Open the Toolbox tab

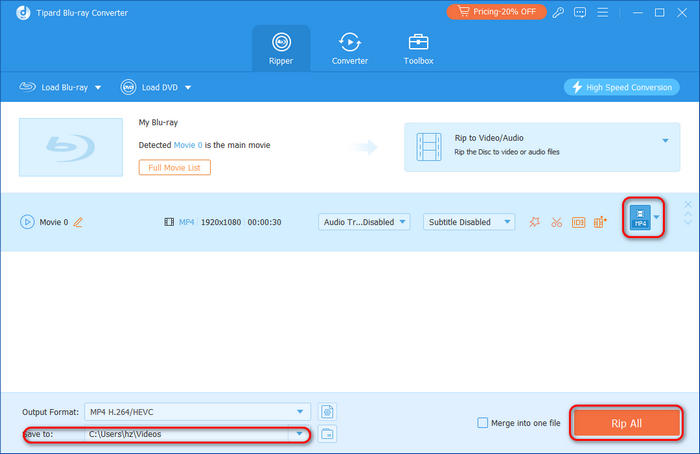[418, 49]
